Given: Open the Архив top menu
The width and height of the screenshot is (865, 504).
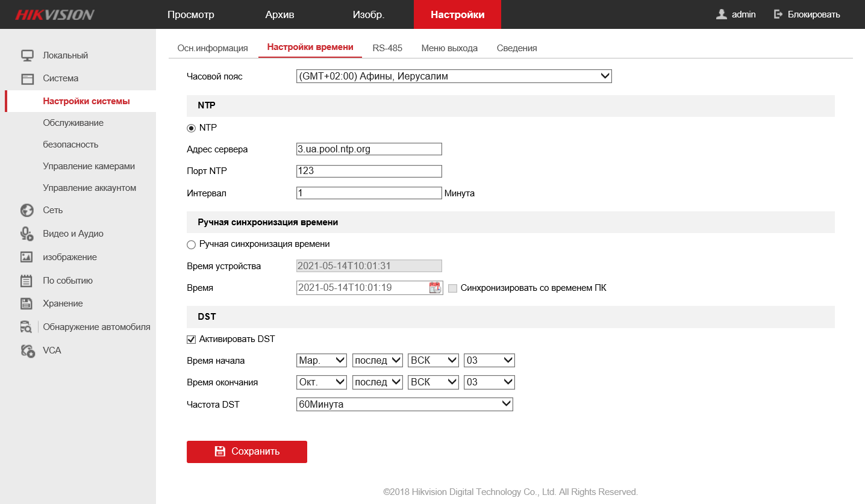Looking at the screenshot, I should click(280, 14).
